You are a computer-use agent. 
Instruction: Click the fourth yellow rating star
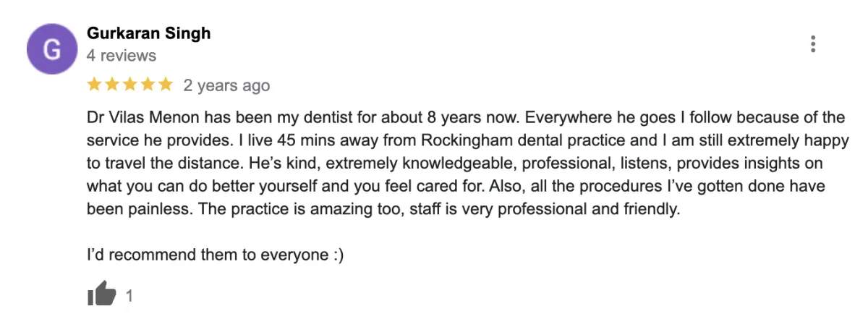point(148,85)
